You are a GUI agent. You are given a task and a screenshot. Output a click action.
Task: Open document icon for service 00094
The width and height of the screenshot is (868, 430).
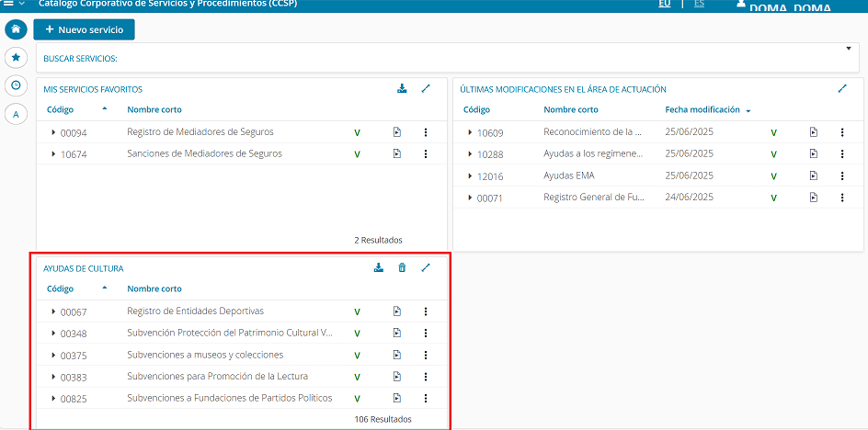click(x=397, y=131)
